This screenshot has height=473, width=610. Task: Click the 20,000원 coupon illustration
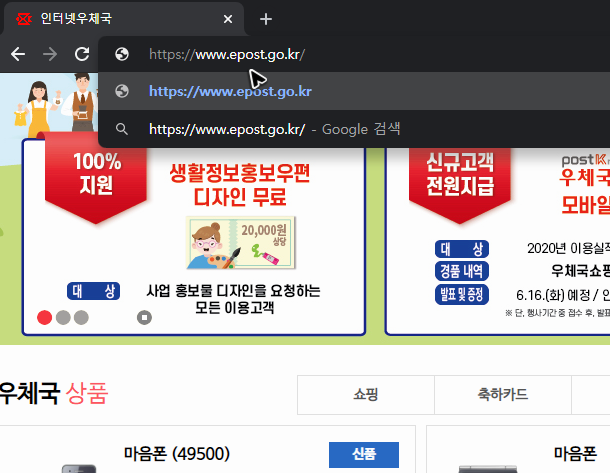tap(241, 243)
